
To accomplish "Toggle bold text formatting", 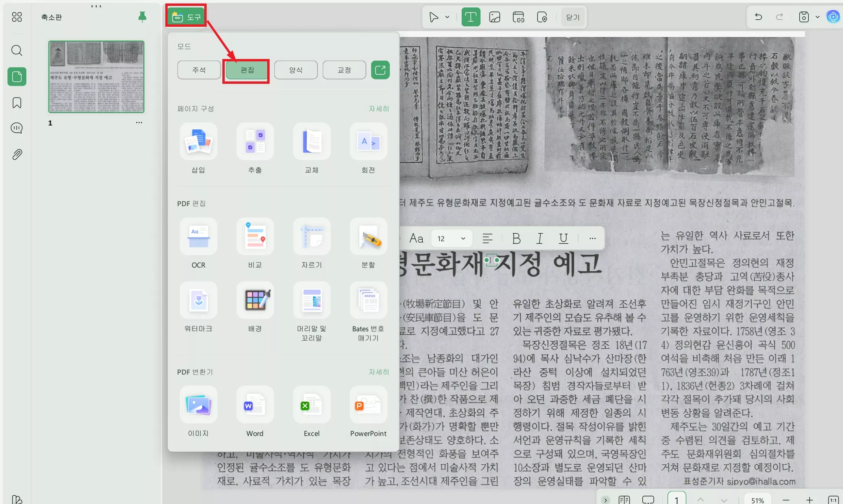I will coord(516,238).
